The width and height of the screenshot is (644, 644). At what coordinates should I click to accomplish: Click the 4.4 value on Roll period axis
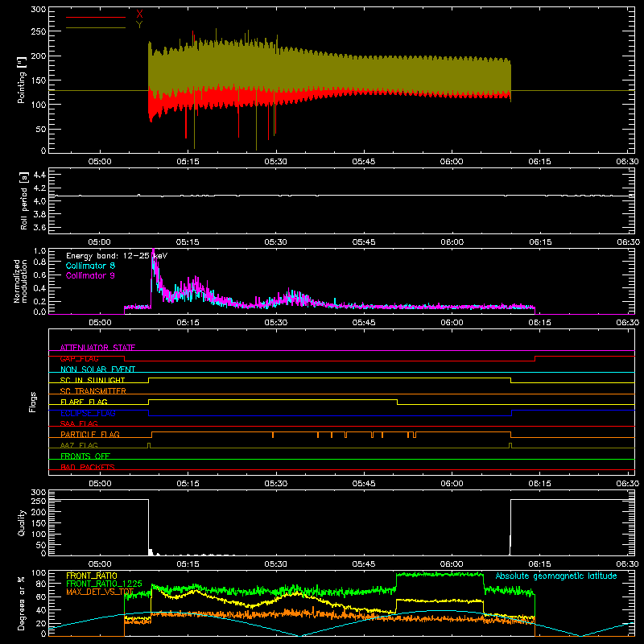39,175
